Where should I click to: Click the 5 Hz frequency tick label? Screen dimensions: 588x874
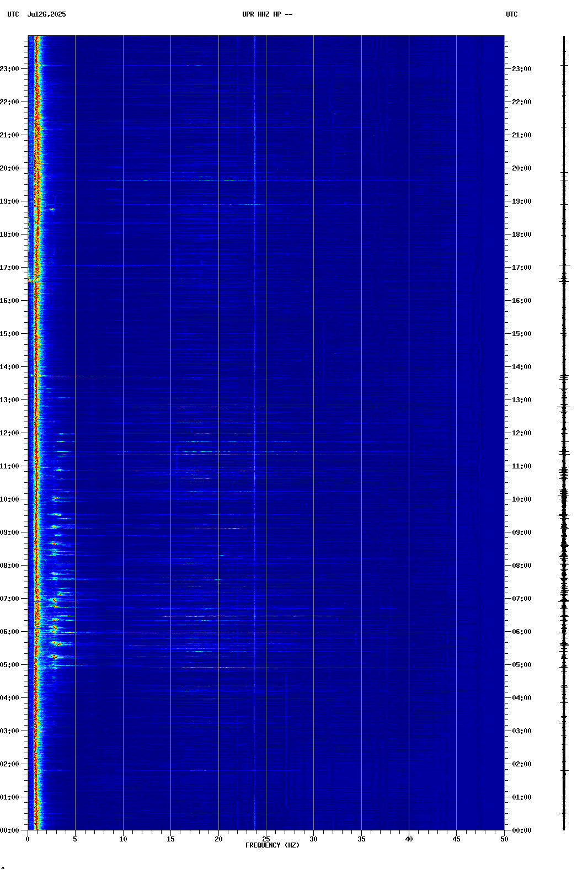[75, 839]
